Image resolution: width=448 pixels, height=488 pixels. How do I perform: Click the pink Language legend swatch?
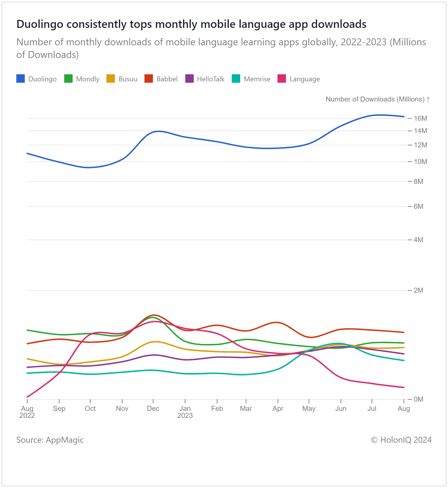tap(282, 79)
